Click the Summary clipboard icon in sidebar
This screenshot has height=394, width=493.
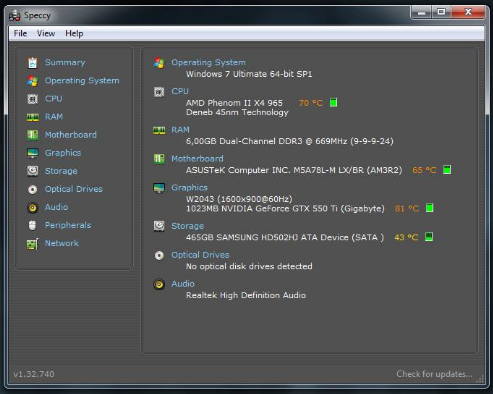point(33,63)
